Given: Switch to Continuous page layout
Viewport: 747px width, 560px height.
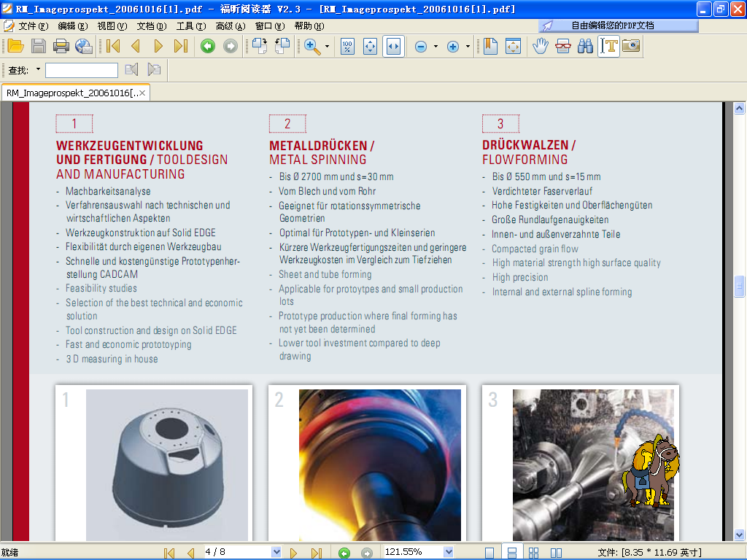Looking at the screenshot, I should (x=512, y=553).
